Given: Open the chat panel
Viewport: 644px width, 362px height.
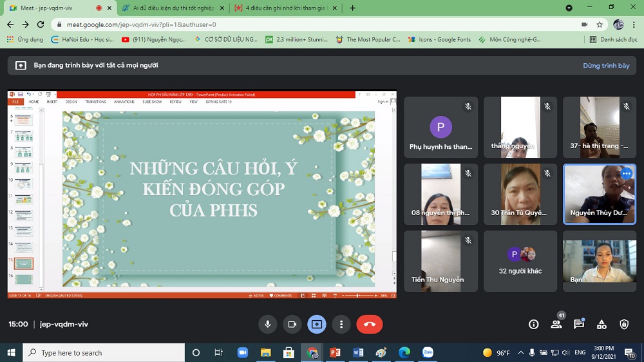Looking at the screenshot, I should click(579, 324).
